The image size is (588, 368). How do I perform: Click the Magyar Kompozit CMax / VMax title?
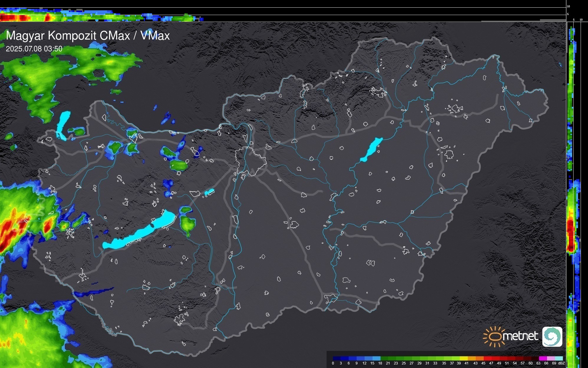88,36
